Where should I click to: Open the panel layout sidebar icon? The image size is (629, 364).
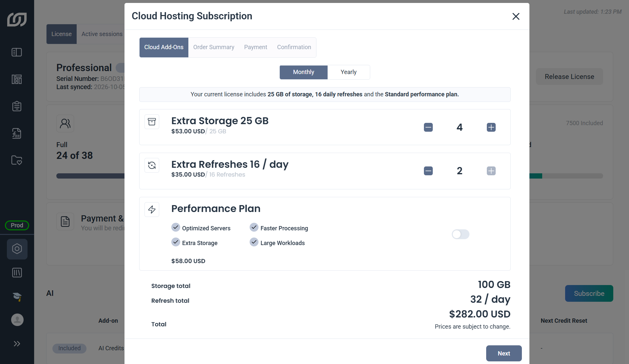17,52
